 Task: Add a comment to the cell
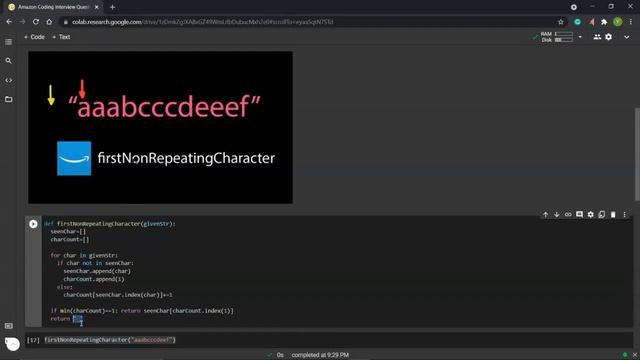579,214
